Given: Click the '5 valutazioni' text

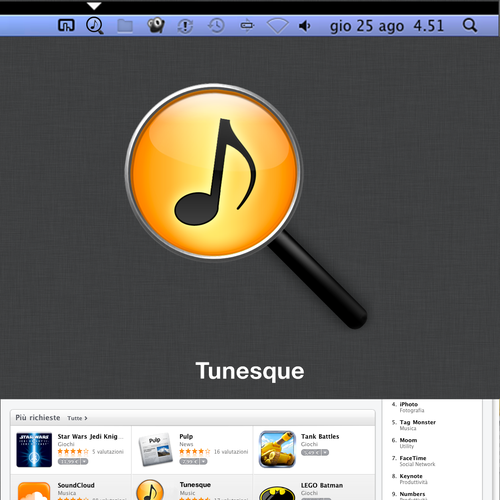Looking at the screenshot, I should 108,452.
